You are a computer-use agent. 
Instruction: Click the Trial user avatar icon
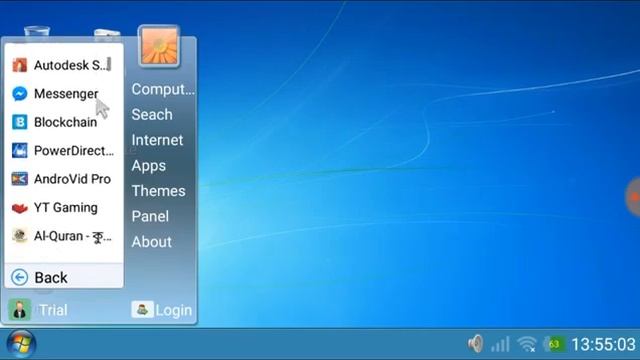click(19, 310)
